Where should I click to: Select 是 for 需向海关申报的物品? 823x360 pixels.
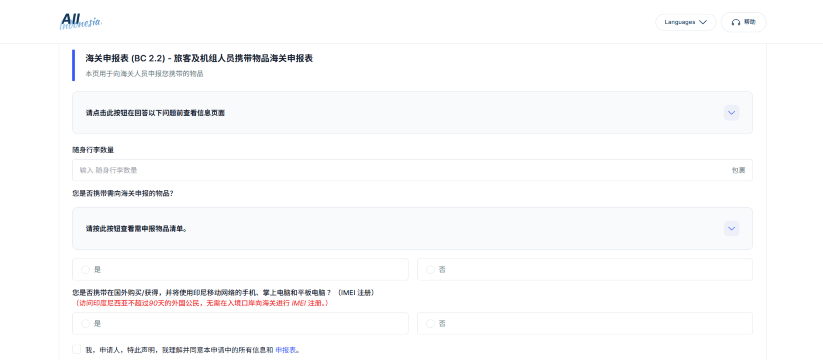click(240, 269)
